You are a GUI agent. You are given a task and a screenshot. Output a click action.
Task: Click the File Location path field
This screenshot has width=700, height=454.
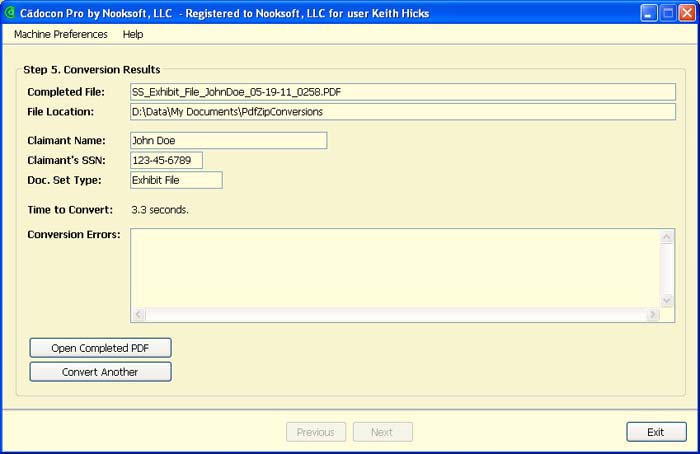pos(403,112)
